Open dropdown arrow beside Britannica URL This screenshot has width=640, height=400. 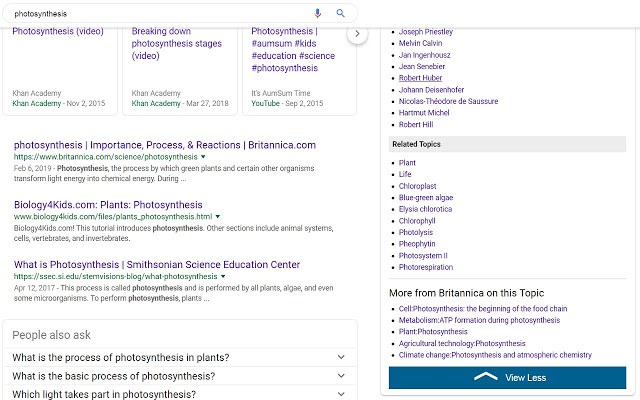[203, 157]
